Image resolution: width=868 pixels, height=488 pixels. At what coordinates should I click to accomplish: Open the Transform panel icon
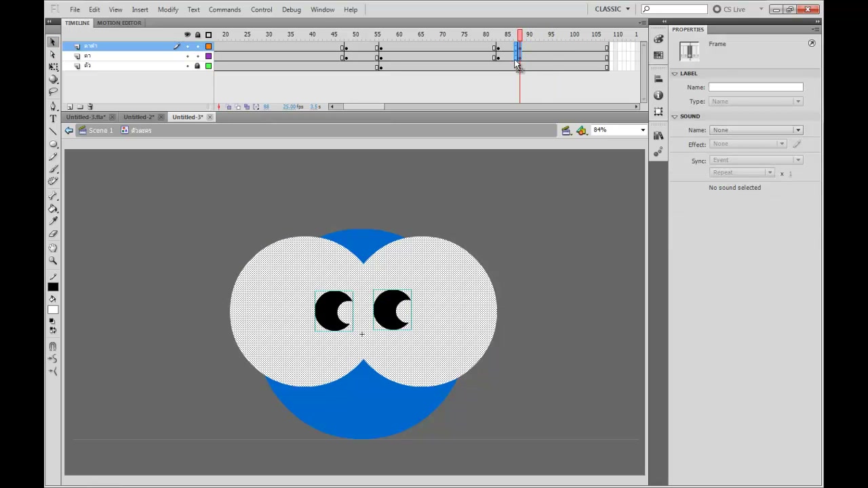(658, 112)
